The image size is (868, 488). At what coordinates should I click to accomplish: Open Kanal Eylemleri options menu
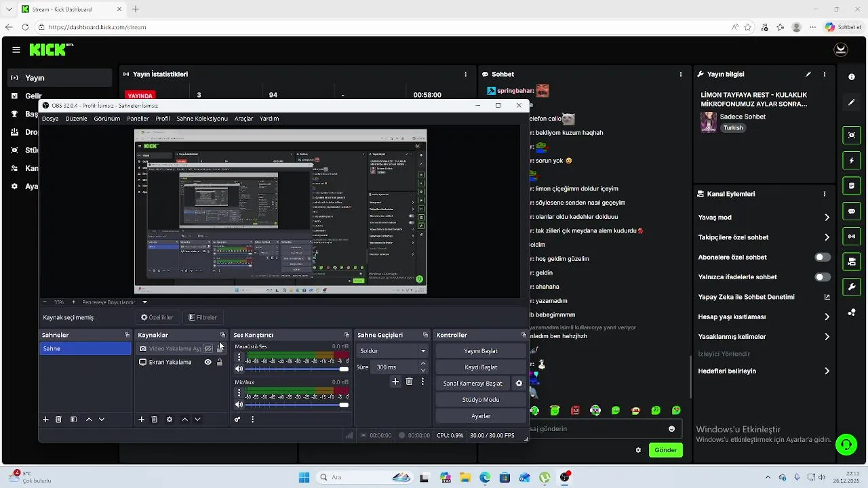point(825,194)
